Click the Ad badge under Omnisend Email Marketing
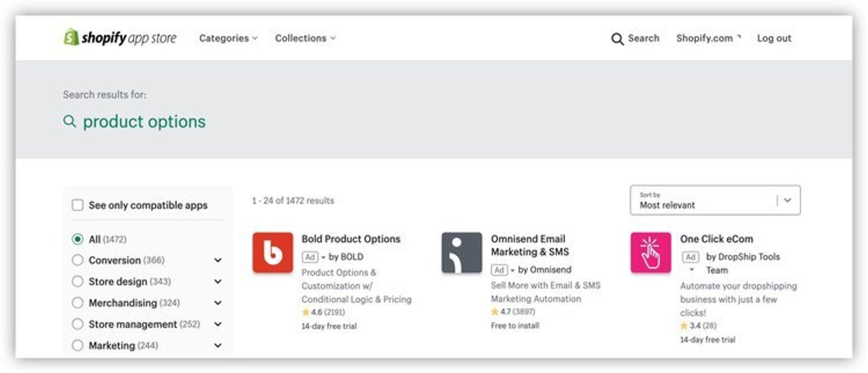This screenshot has width=868, height=373. pyautogui.click(x=499, y=270)
